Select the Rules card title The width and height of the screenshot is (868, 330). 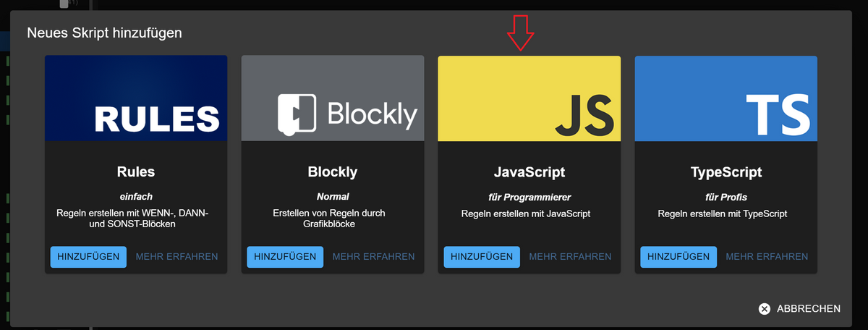point(136,172)
